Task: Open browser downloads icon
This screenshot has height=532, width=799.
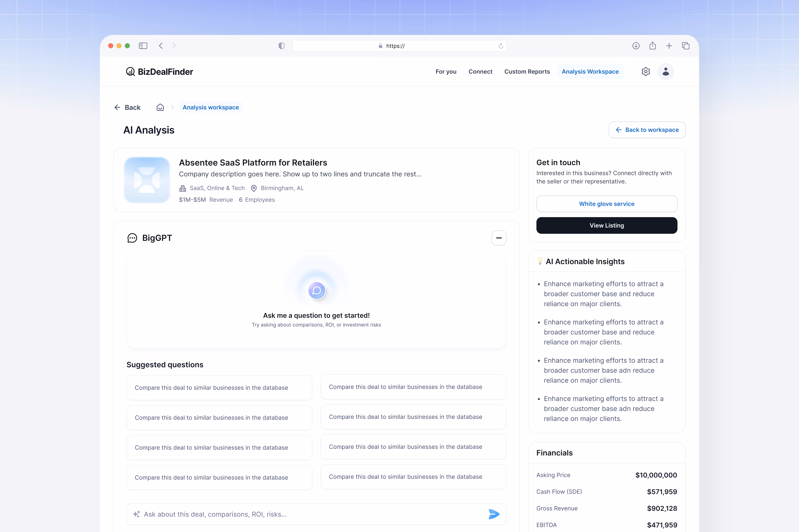Action: [x=636, y=46]
